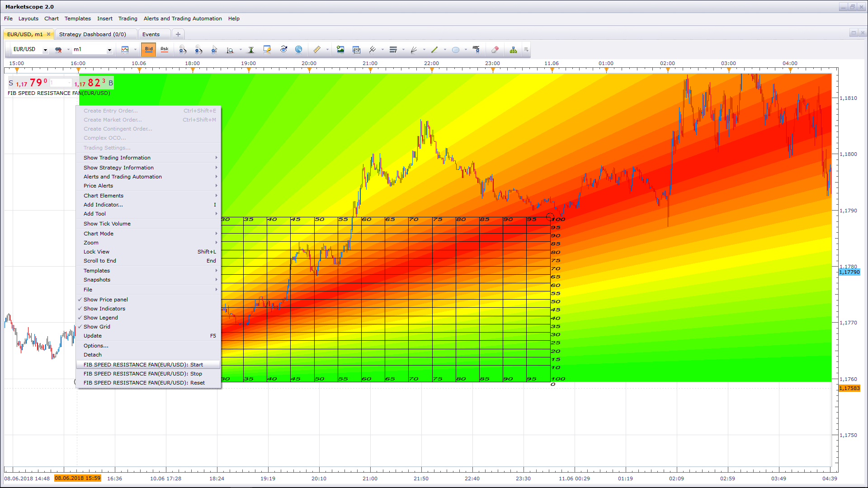
Task: Click the zoom out magnifier icon
Action: pos(198,50)
